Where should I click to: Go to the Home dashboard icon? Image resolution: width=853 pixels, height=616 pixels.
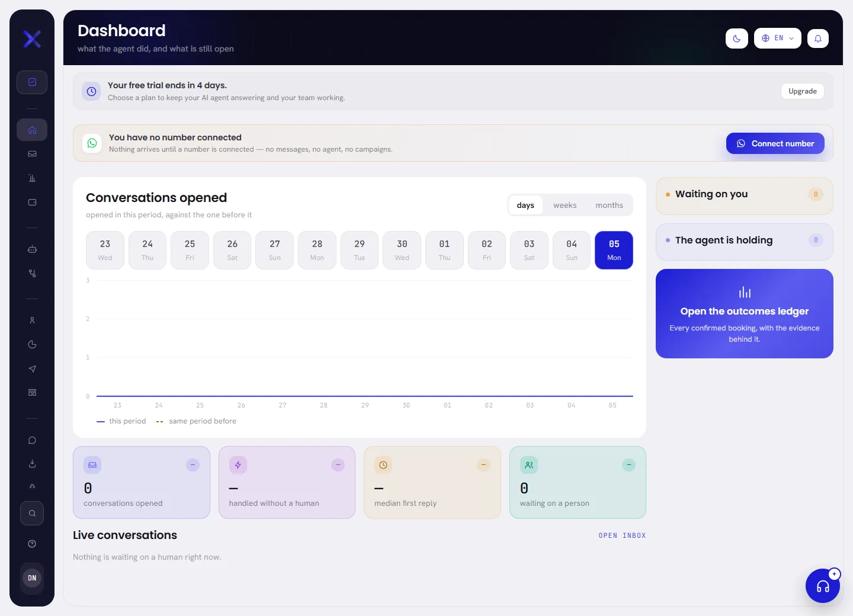[x=32, y=130]
